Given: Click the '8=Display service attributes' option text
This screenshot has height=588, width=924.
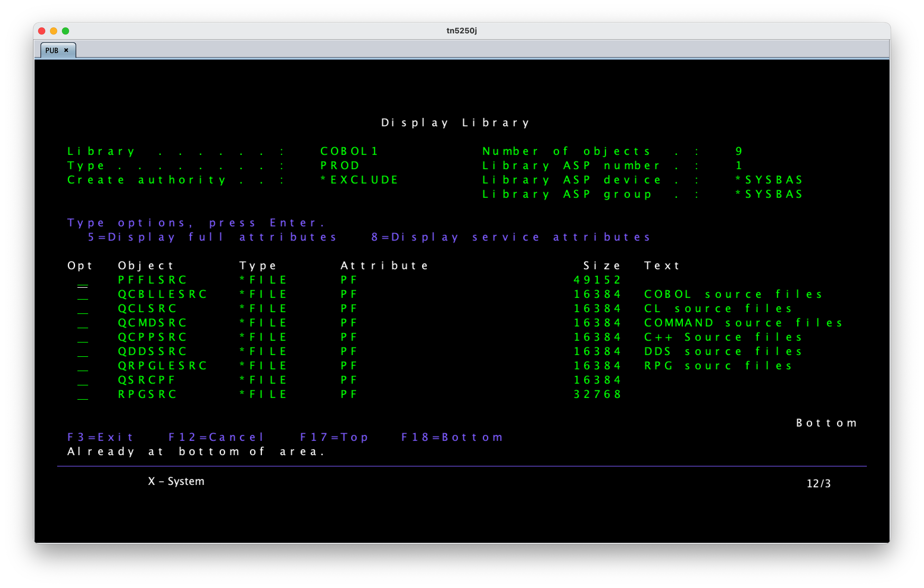Looking at the screenshot, I should click(x=511, y=237).
